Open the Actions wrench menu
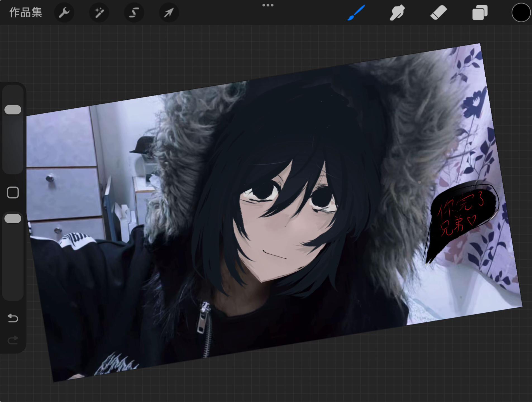532x402 pixels. pyautogui.click(x=64, y=13)
